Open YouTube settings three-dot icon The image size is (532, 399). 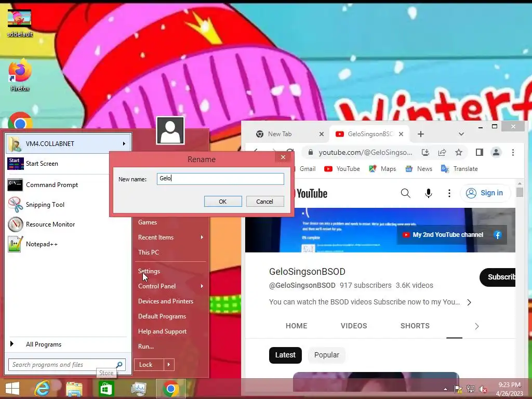pos(449,193)
